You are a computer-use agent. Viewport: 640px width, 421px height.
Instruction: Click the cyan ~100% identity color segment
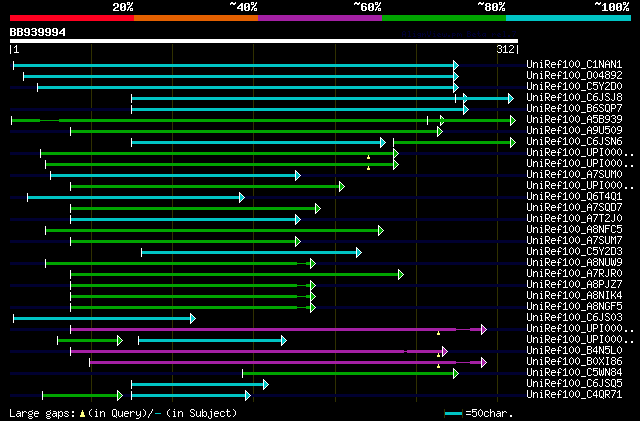(x=569, y=18)
